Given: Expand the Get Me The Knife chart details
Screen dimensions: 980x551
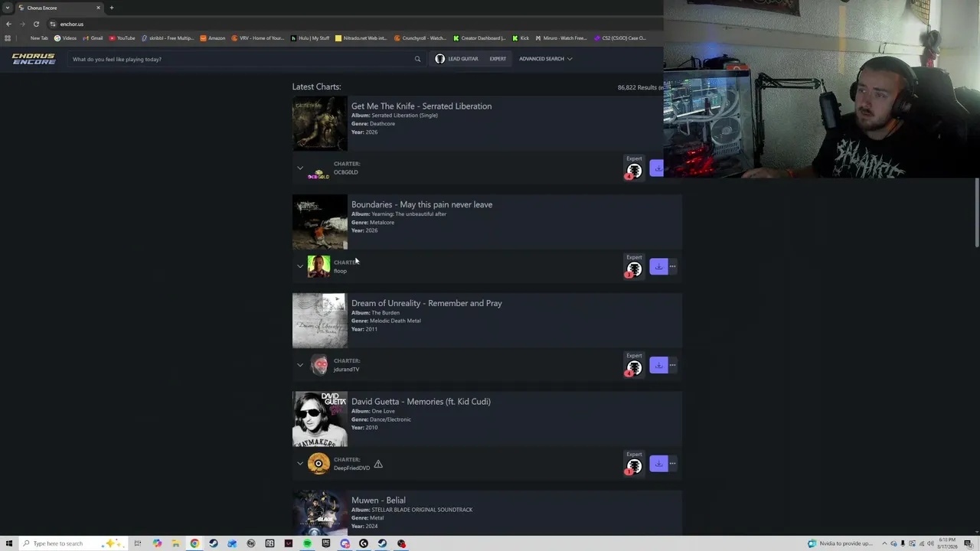Looking at the screenshot, I should (x=300, y=168).
